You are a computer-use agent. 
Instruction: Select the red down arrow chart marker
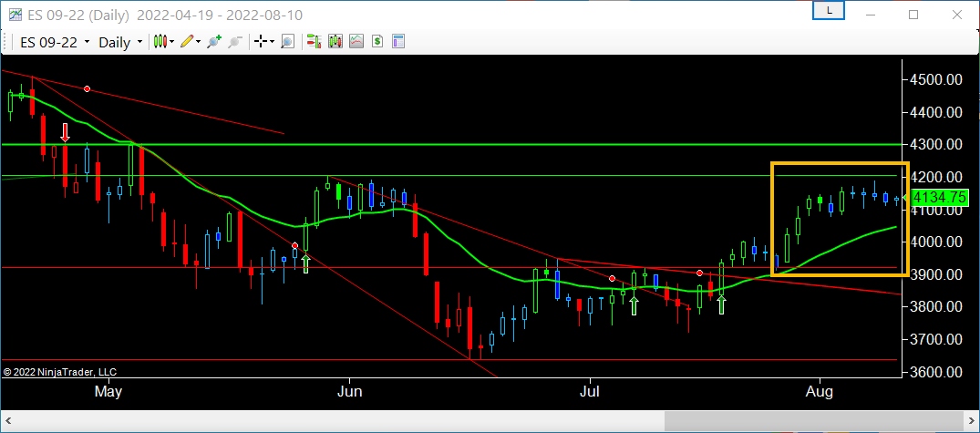(x=65, y=132)
